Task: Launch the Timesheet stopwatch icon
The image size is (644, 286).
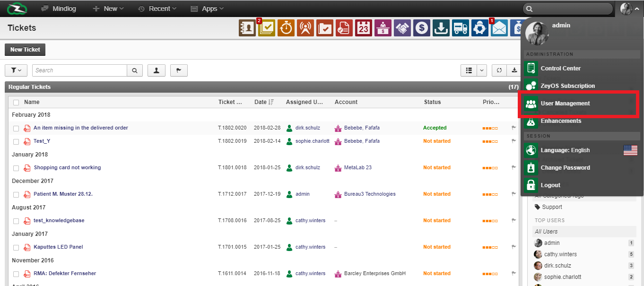Action: coord(286,28)
